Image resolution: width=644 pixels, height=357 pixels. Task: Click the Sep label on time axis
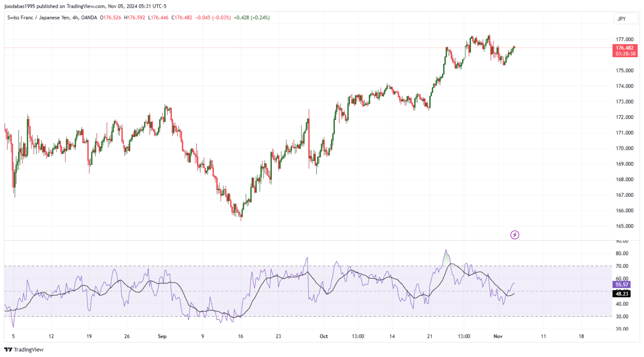(x=162, y=336)
